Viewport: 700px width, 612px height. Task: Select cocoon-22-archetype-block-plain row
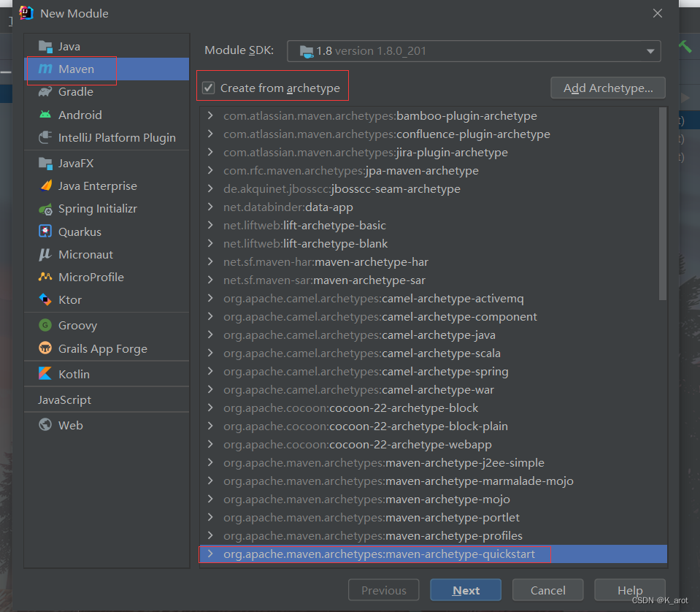(x=433, y=427)
